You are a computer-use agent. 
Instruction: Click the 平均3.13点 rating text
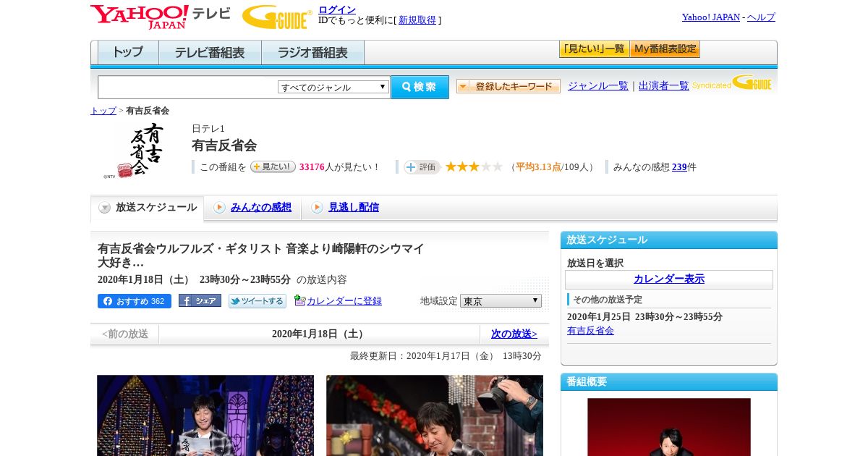pos(538,167)
